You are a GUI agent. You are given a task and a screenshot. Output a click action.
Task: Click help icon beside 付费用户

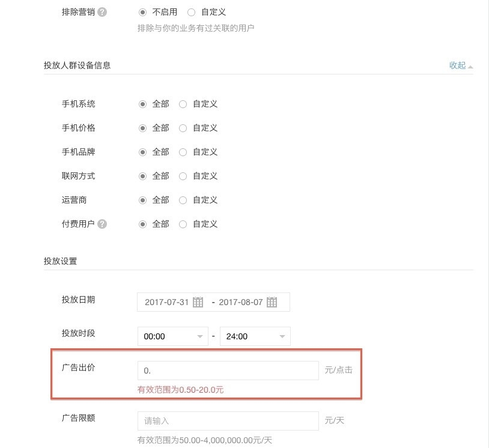point(102,224)
